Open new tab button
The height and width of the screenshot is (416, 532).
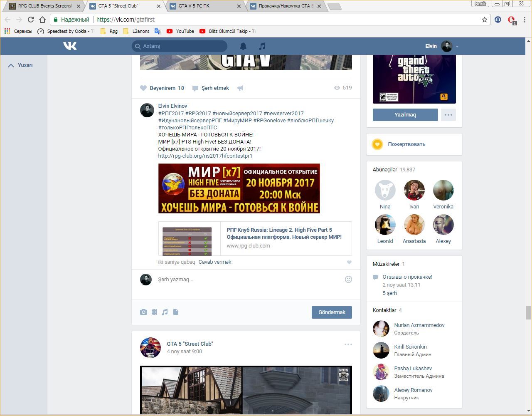[x=335, y=6]
